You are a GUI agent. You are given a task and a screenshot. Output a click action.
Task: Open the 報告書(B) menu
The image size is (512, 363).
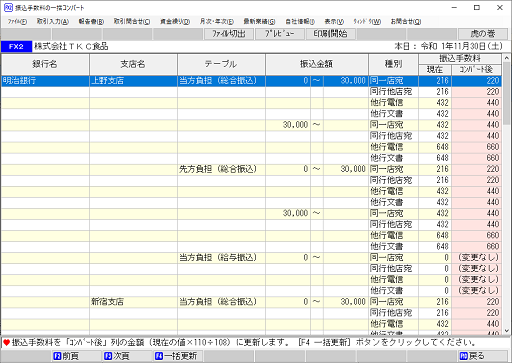click(x=91, y=22)
